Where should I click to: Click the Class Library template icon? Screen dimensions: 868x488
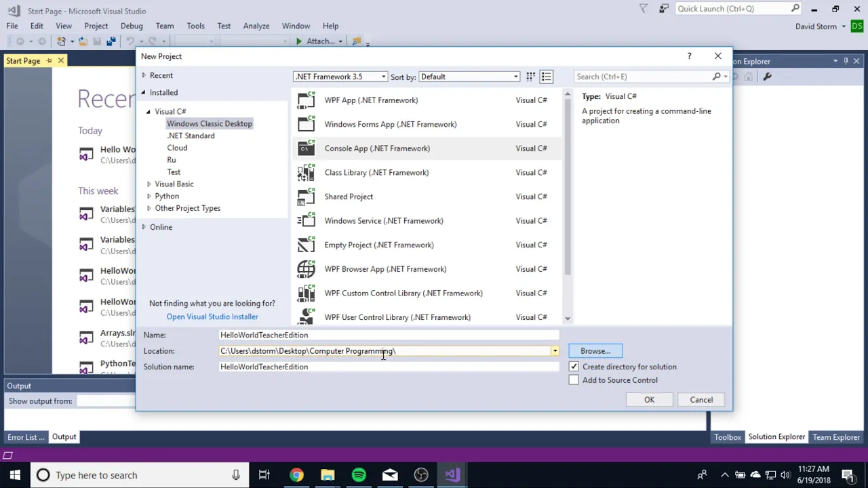point(306,172)
